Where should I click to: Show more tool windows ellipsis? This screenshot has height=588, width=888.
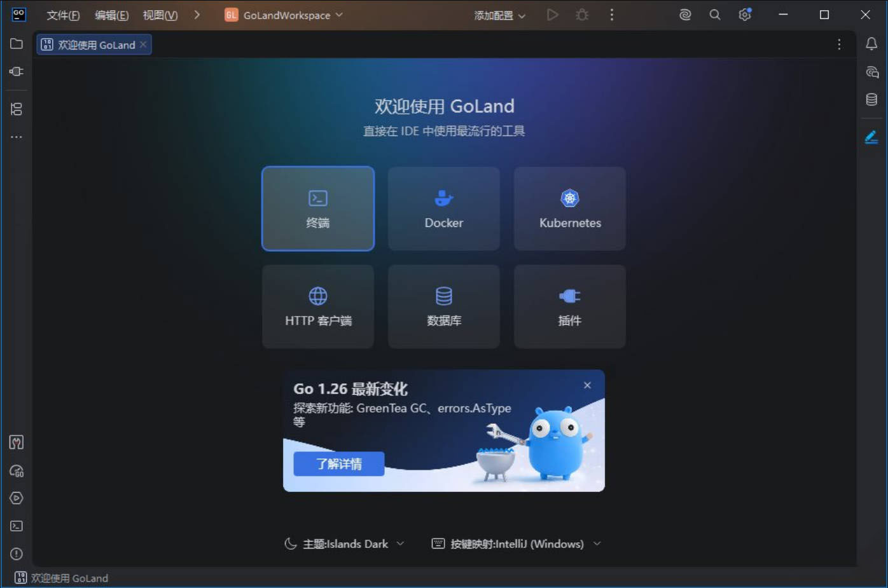click(17, 137)
